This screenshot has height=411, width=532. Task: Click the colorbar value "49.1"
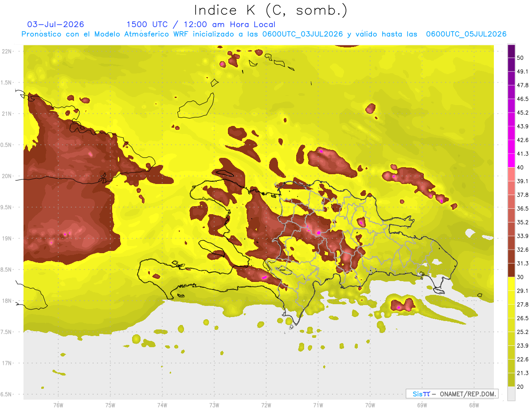click(523, 71)
